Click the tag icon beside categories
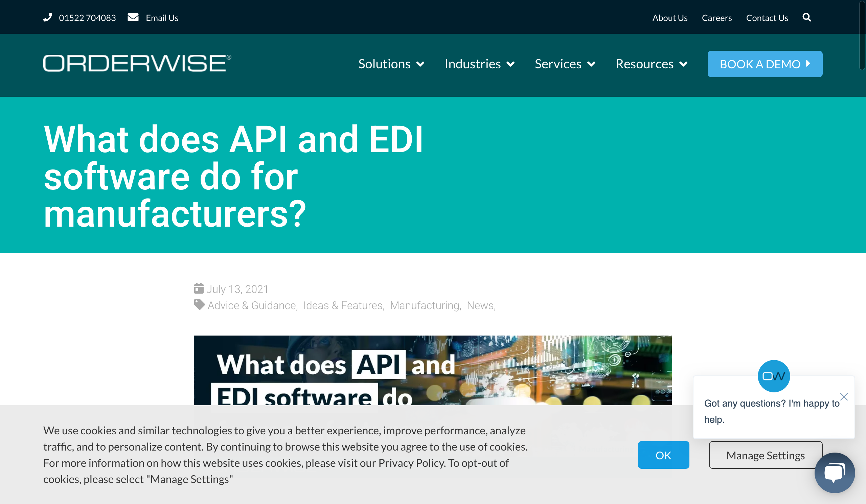866x504 pixels. coord(199,304)
